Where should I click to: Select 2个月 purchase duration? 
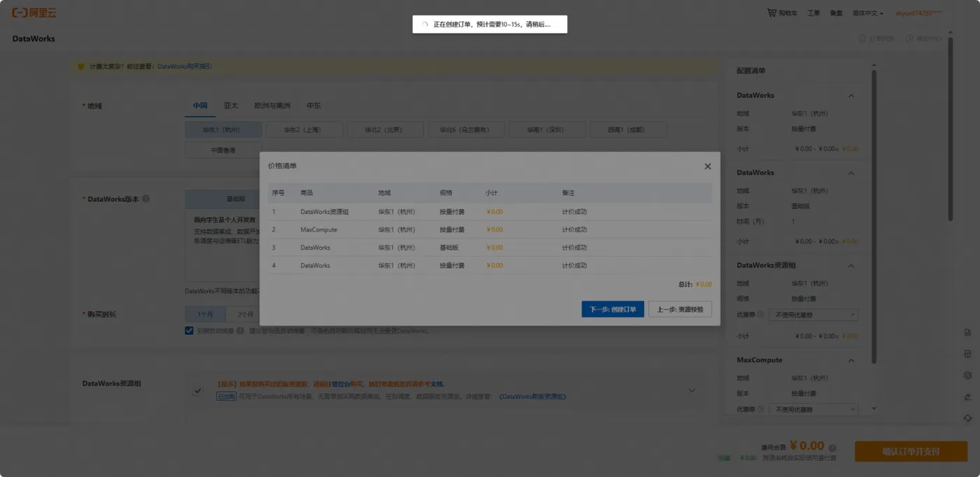click(244, 314)
